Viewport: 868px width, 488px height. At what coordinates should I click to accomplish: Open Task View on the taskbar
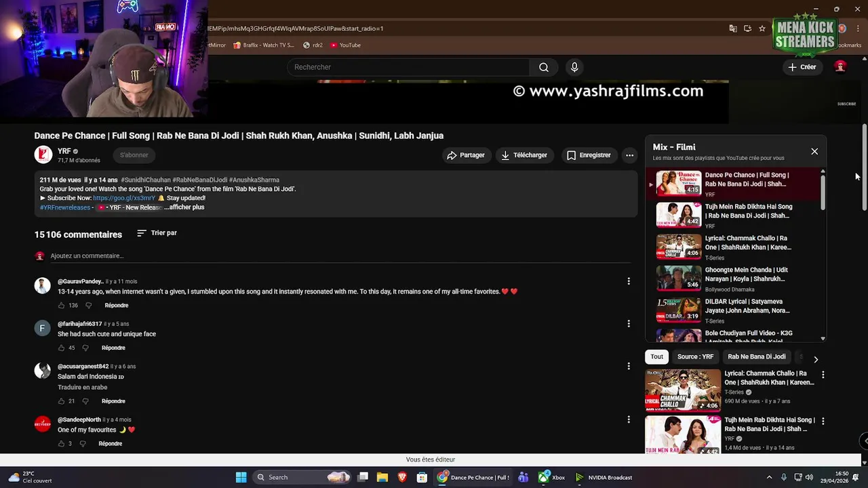(363, 477)
